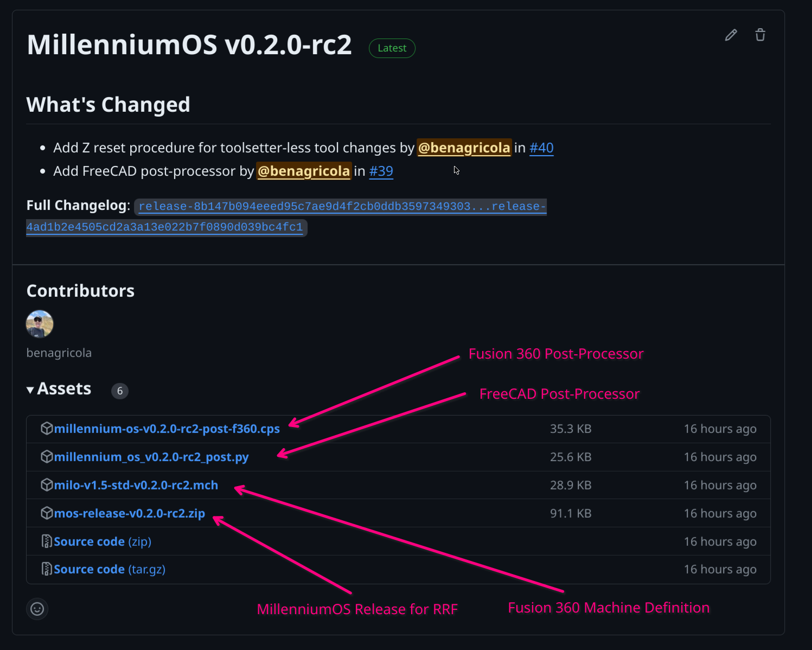Open the full changelog comparison link
Image resolution: width=812 pixels, height=650 pixels.
coord(286,216)
